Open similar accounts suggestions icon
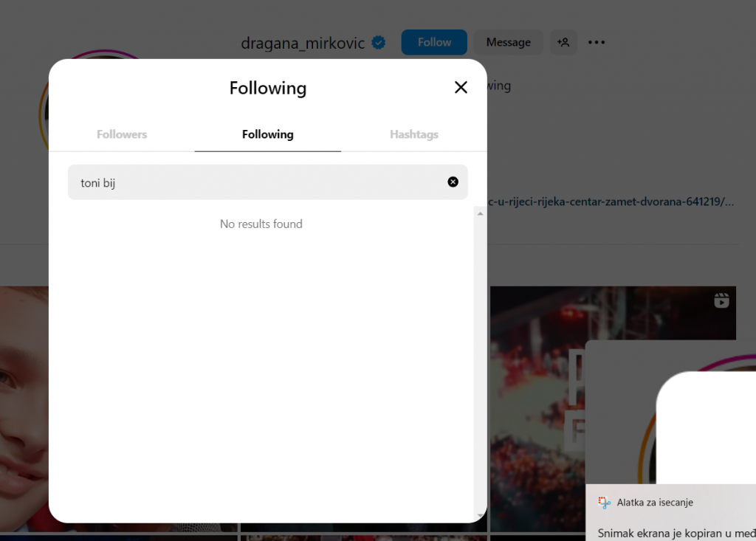Image resolution: width=756 pixels, height=541 pixels. coord(563,43)
